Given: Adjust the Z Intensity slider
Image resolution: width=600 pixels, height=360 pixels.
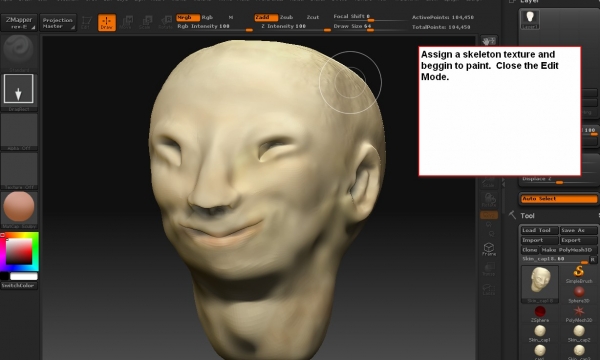Looking at the screenshot, I should [293, 27].
